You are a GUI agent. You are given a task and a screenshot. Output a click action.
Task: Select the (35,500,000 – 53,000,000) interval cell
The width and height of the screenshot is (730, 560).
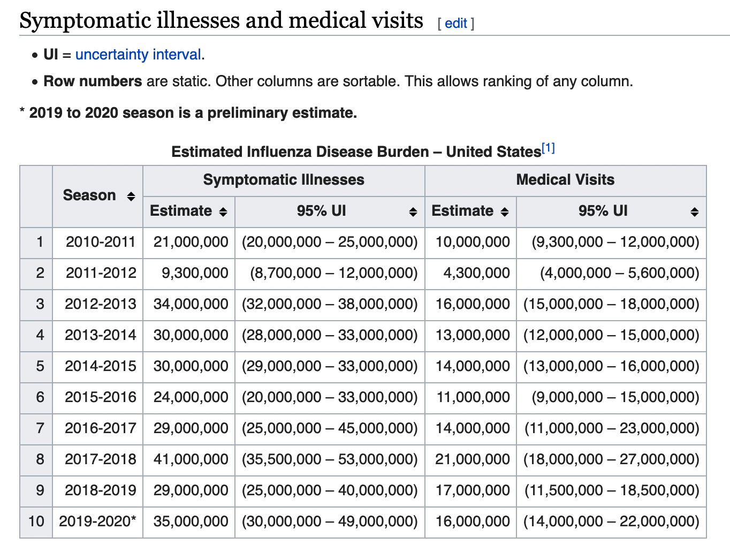point(330,459)
